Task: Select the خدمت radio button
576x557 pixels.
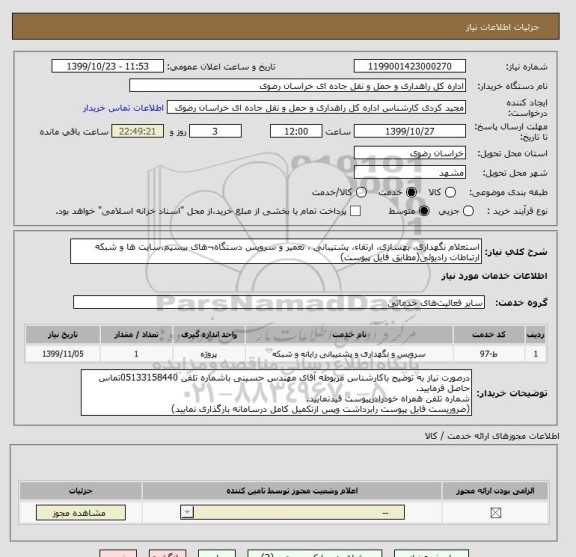Action: click(411, 192)
